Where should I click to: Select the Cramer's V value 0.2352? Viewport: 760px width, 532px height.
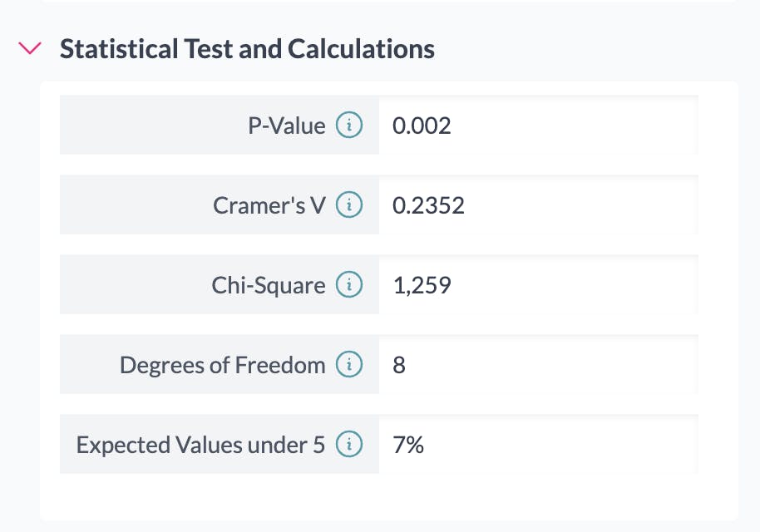(x=428, y=206)
